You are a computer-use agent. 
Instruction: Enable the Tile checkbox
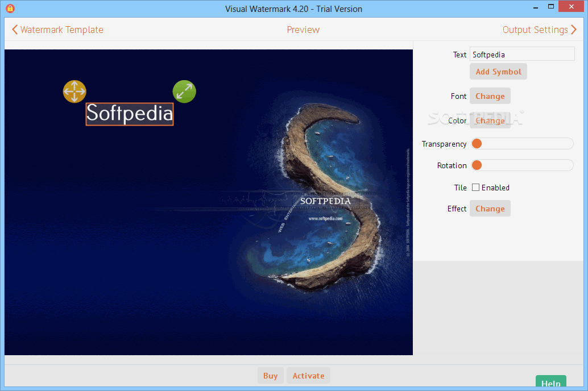[475, 188]
